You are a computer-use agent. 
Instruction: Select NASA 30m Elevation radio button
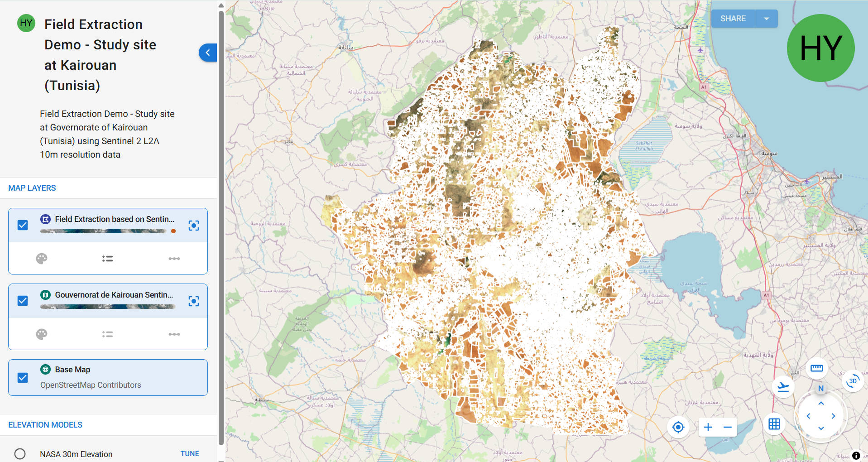click(x=20, y=454)
